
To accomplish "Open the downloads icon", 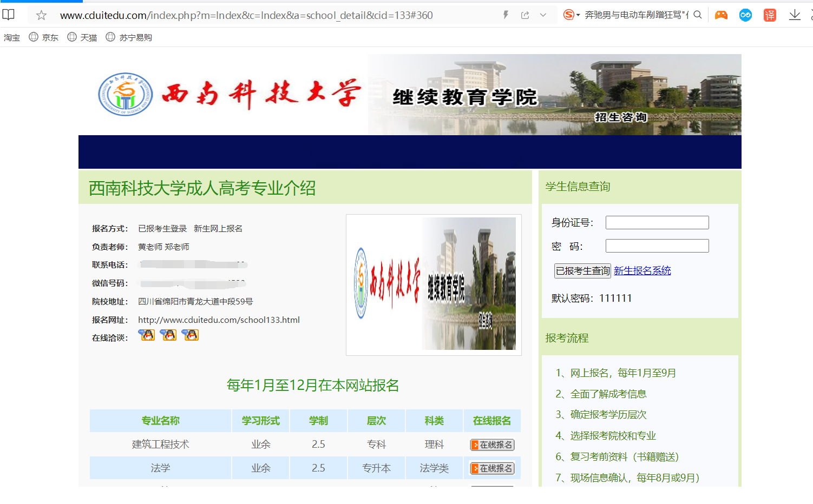I will (x=795, y=15).
